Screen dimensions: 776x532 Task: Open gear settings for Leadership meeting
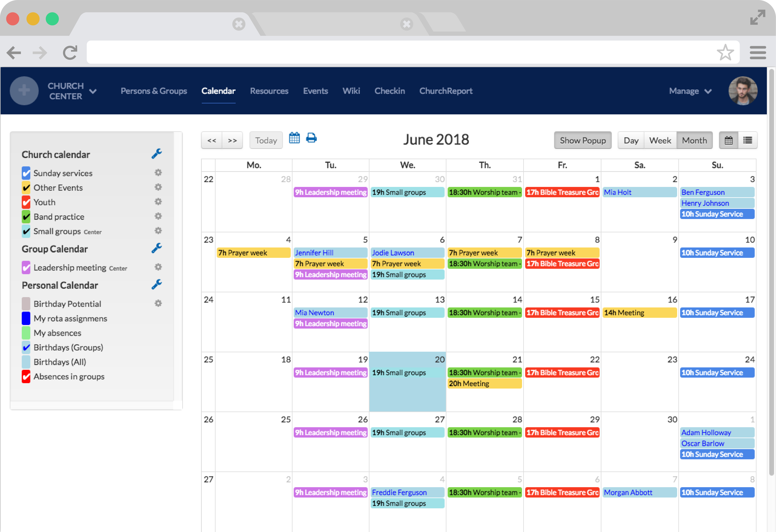point(158,267)
